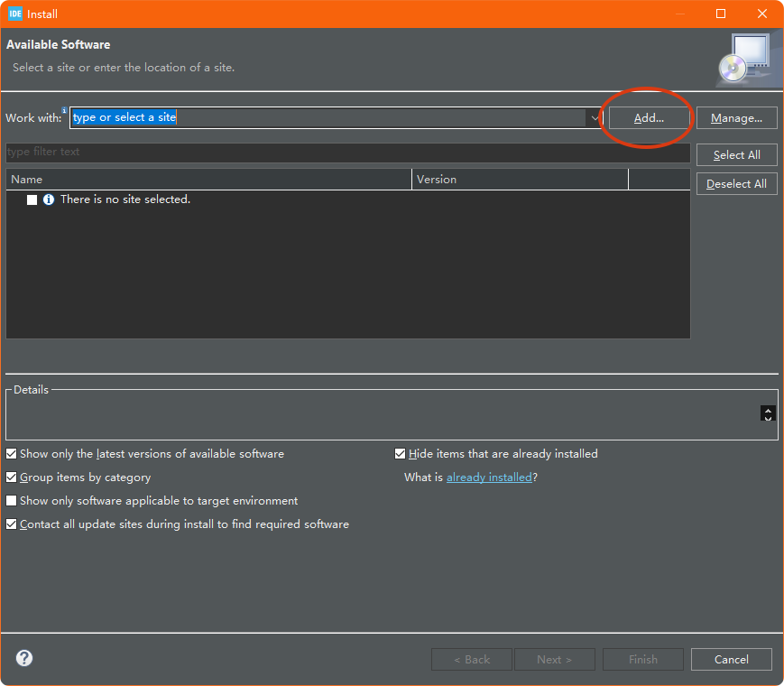Viewport: 784px width, 686px height.
Task: Uncheck Hide items that are already installed
Action: (x=401, y=454)
